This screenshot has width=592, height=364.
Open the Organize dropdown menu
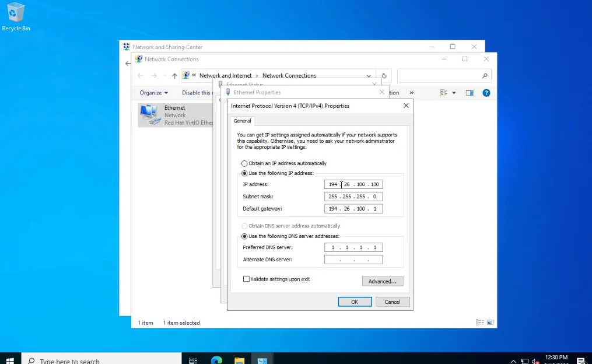coord(153,92)
